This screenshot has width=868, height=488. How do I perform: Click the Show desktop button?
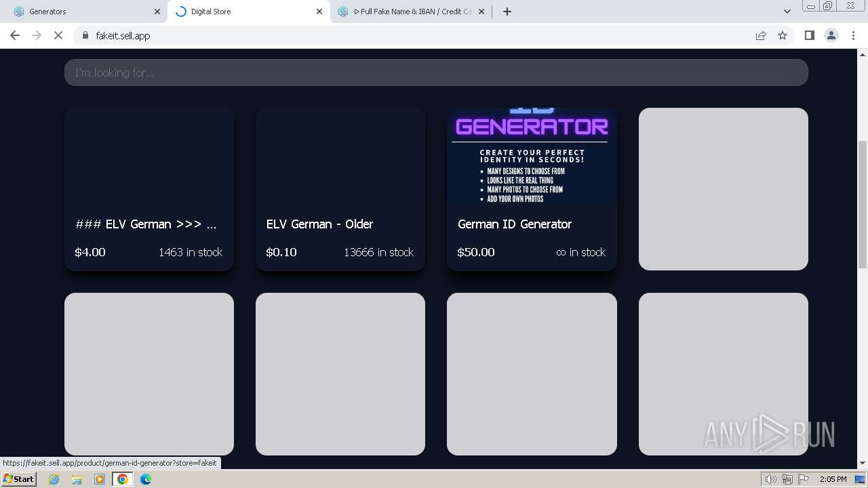861,479
